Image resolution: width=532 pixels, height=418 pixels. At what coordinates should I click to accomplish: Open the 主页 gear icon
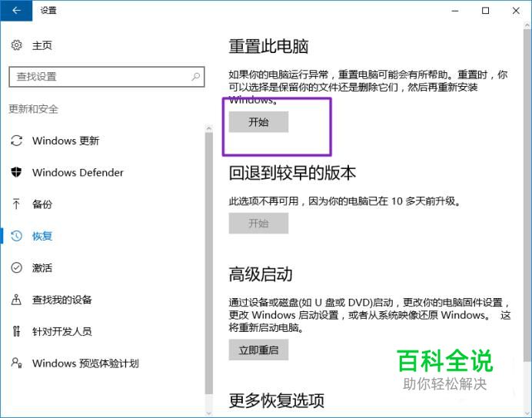pos(17,45)
